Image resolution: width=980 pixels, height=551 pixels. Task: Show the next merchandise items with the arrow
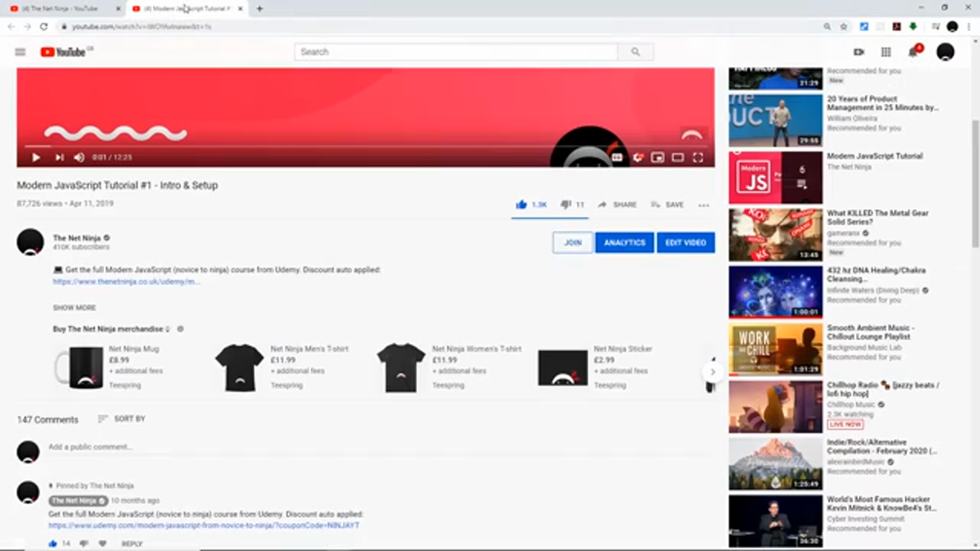(x=712, y=372)
